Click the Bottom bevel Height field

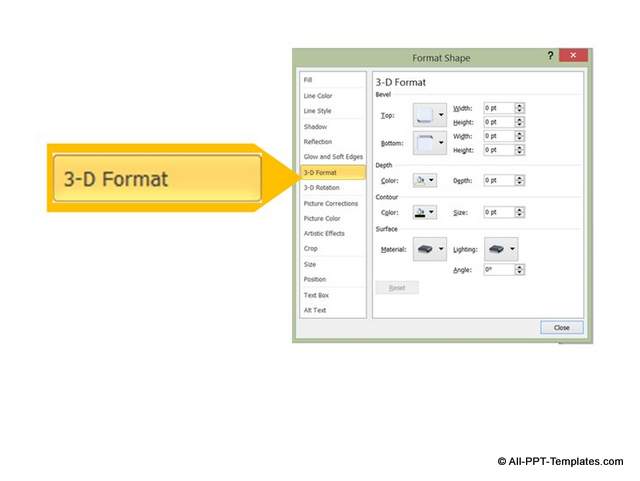pyautogui.click(x=499, y=150)
